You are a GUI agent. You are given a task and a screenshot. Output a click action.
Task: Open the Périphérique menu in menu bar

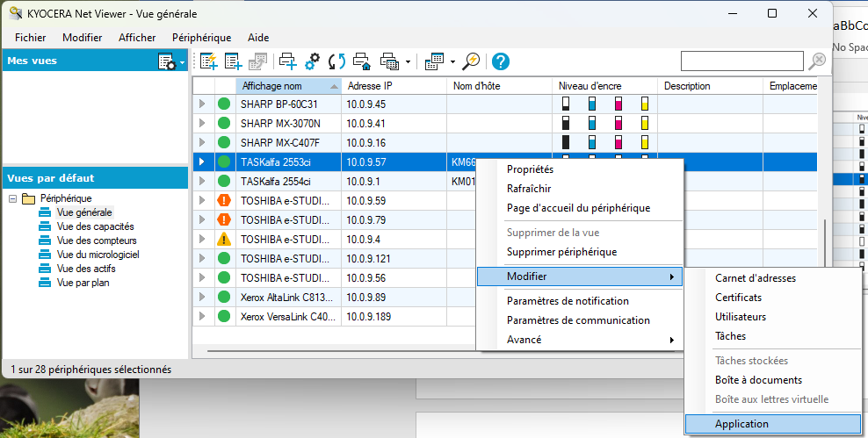201,38
